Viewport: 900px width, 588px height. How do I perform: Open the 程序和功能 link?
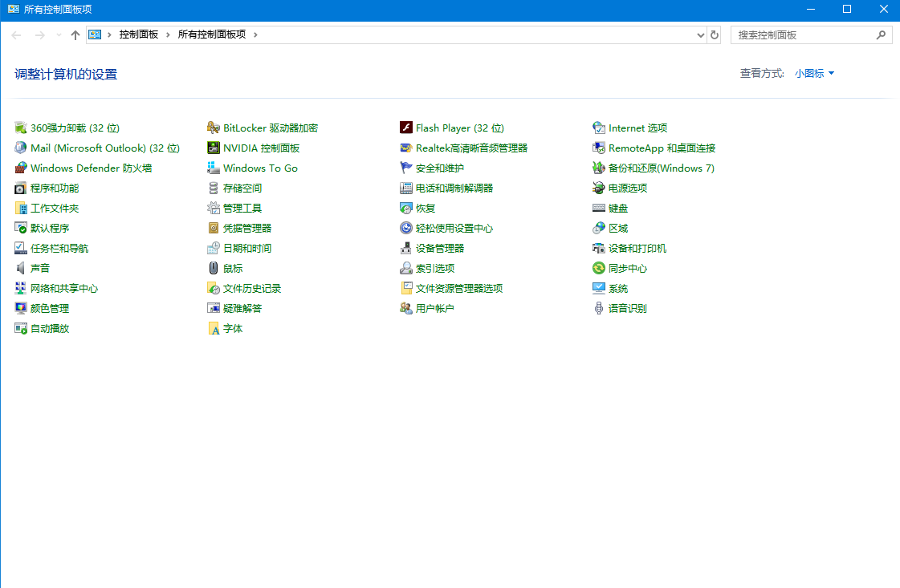pos(55,188)
